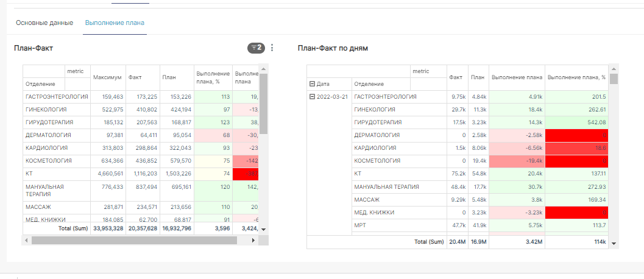
Task: Click Выполнение плана, % header in right table
Action: coord(576,77)
